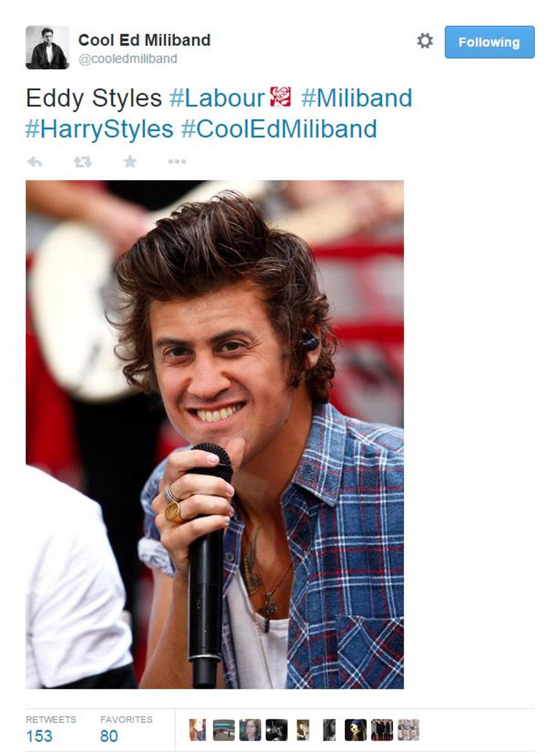Open the more options ellipsis menu

coord(177,162)
